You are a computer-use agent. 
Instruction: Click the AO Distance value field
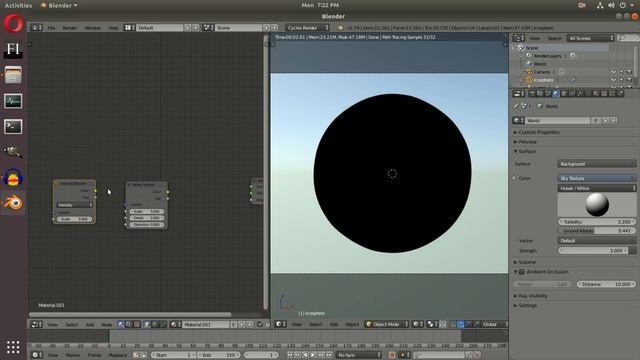tap(606, 284)
